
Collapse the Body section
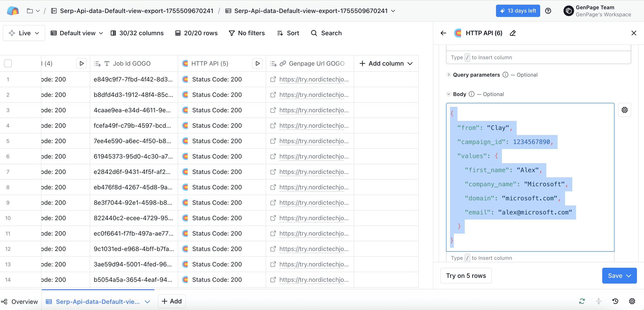coord(448,94)
